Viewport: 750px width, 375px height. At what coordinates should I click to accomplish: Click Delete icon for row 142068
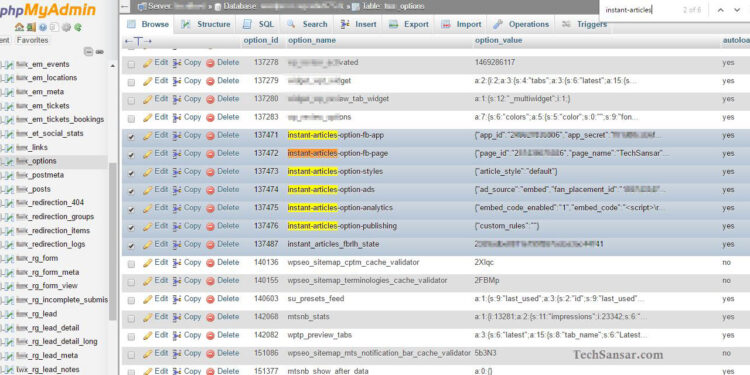210,317
